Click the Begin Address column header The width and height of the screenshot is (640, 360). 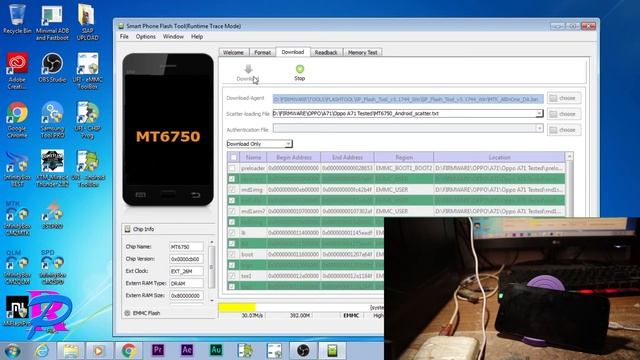point(293,157)
